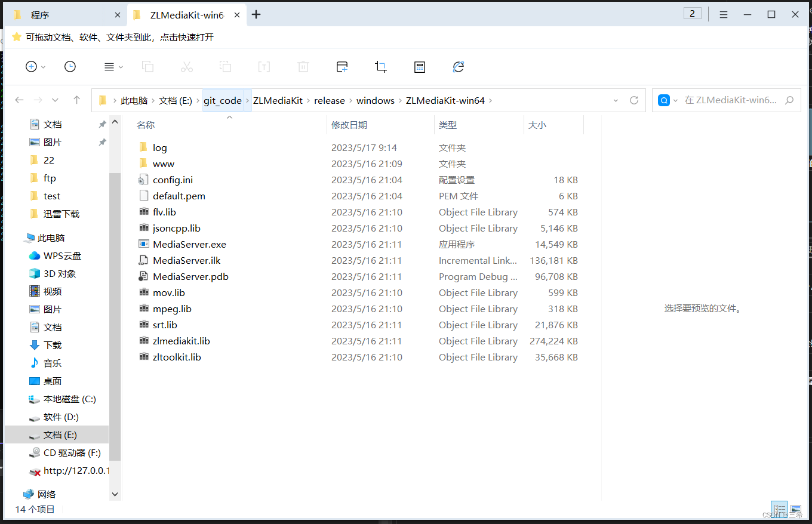Image resolution: width=812 pixels, height=524 pixels.
Task: Click the window count 2 button
Action: 692,14
